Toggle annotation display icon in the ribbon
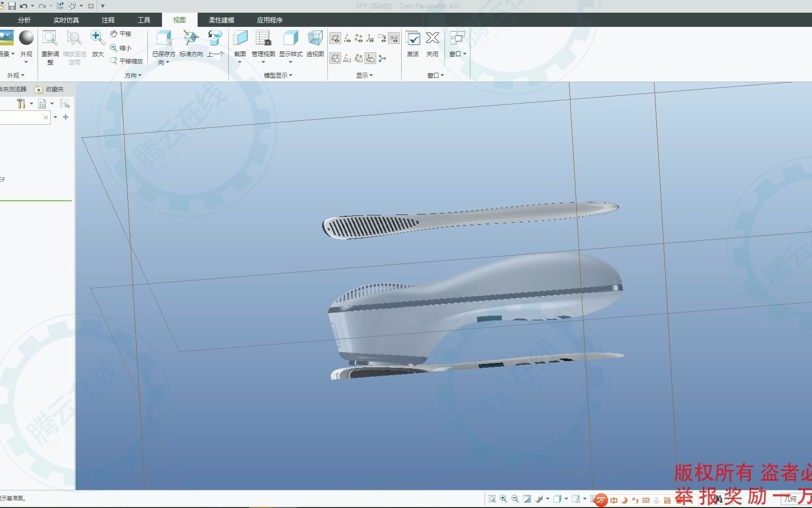 [x=382, y=38]
